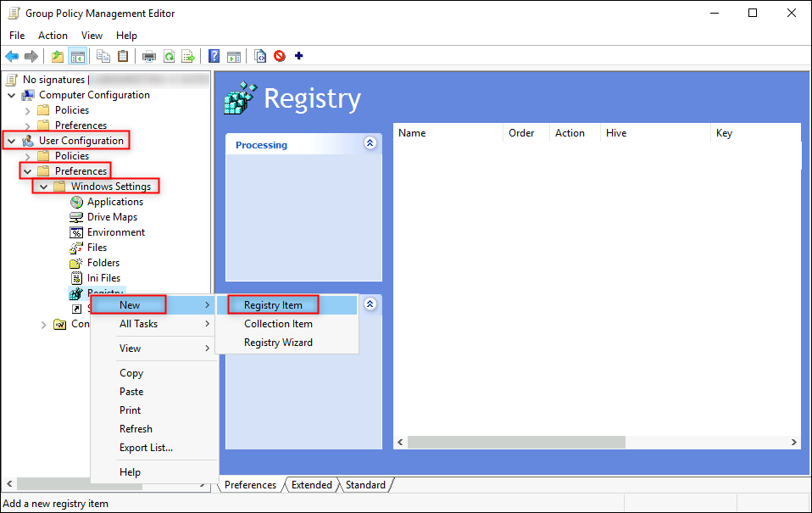Switch to the Preferences tab at bottom
The width and height of the screenshot is (812, 513).
251,485
